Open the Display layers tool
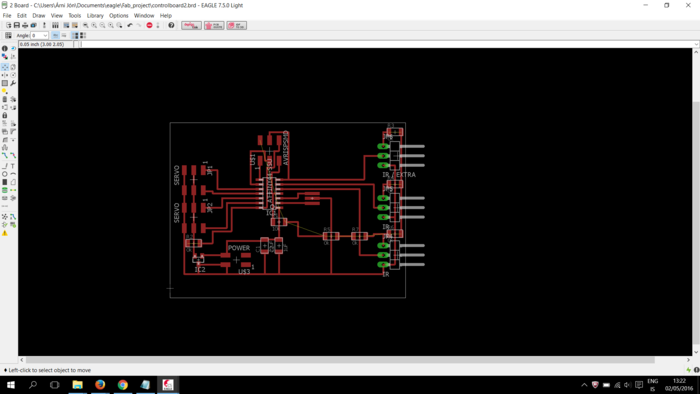Viewport: 700px width, 394px height. coord(5,57)
